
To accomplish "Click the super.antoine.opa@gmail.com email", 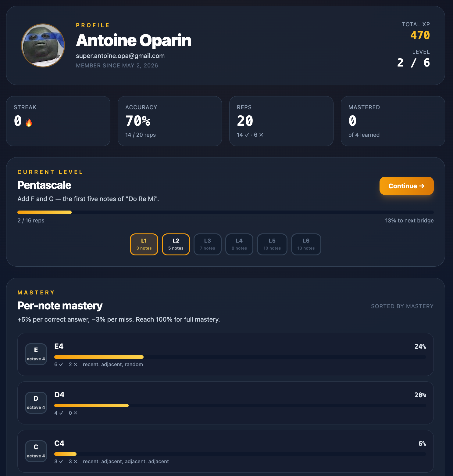I will click(x=120, y=56).
